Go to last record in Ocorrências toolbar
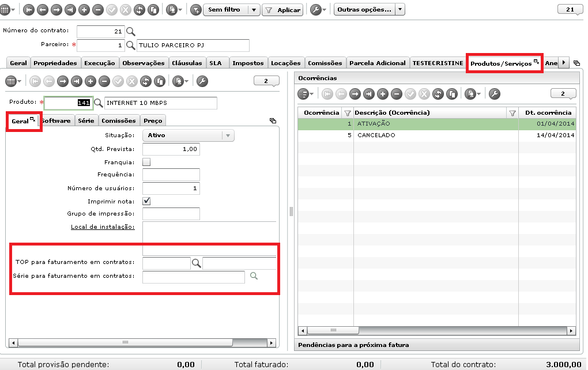The width and height of the screenshot is (588, 370). (x=368, y=94)
